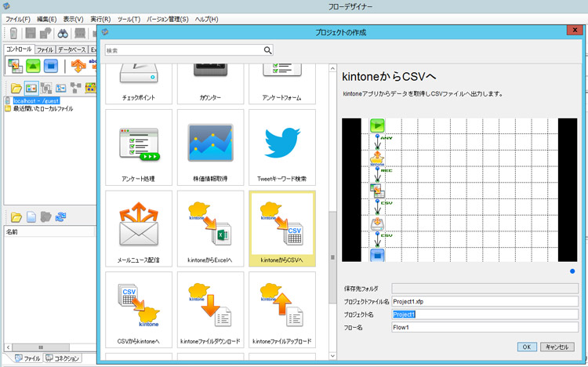Click the treasure chest icon above the tree
The width and height of the screenshot is (588, 367).
coord(90,88)
